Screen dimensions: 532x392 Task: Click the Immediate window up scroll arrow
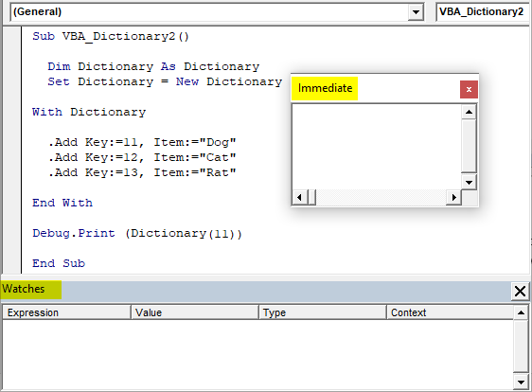click(x=469, y=112)
